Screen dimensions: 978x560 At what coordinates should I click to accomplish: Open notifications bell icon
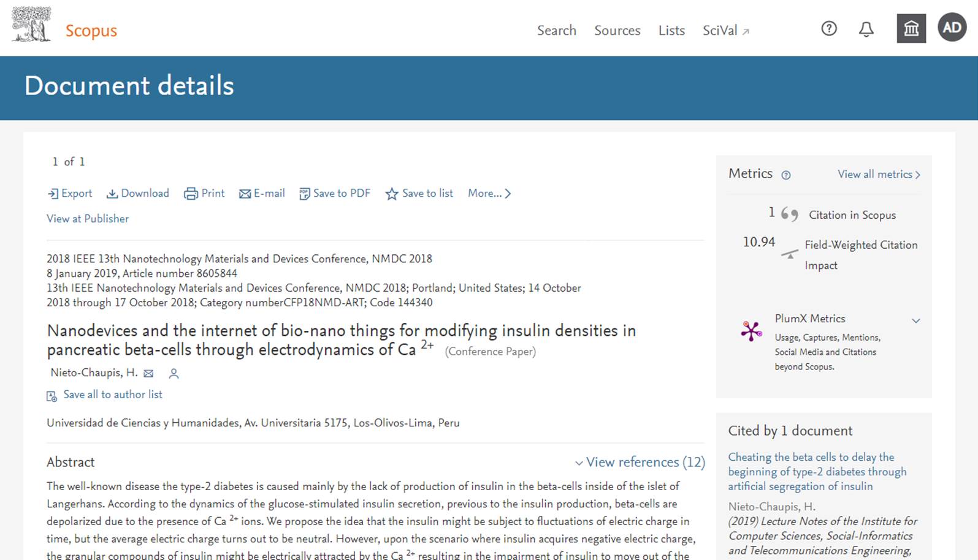[x=866, y=29]
